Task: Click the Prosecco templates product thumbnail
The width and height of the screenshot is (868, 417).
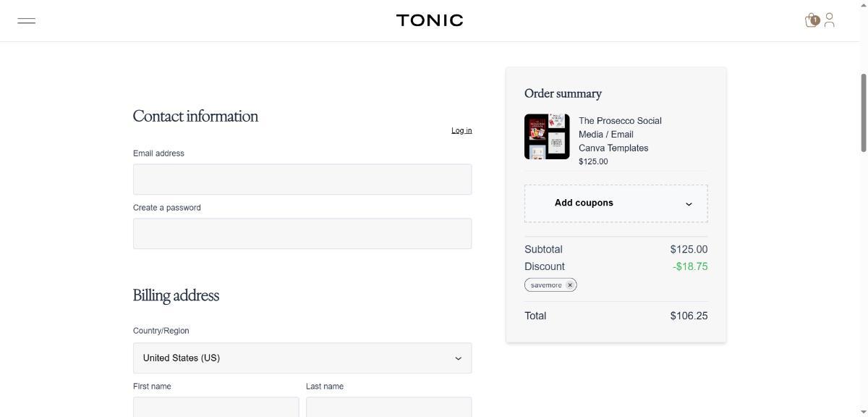Action: (x=547, y=136)
